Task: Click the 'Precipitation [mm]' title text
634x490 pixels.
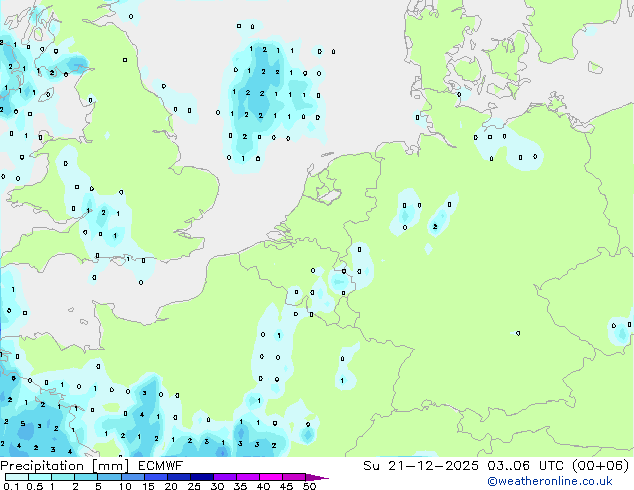Action: point(65,466)
